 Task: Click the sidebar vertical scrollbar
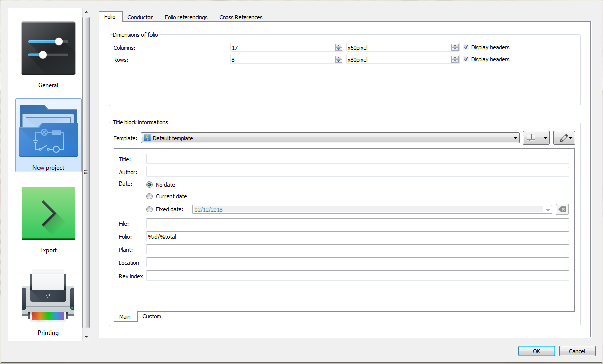click(x=86, y=172)
